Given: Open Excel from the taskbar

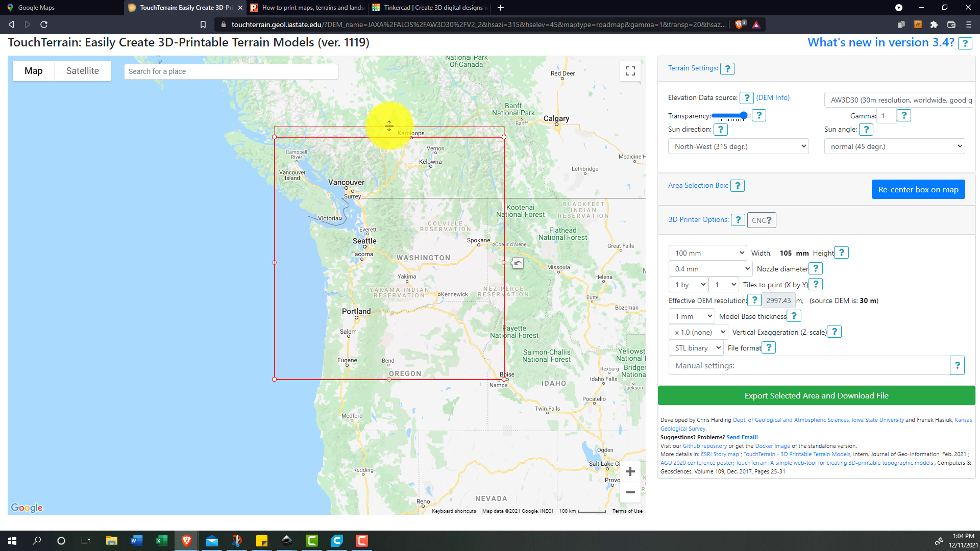Looking at the screenshot, I should pyautogui.click(x=161, y=541).
